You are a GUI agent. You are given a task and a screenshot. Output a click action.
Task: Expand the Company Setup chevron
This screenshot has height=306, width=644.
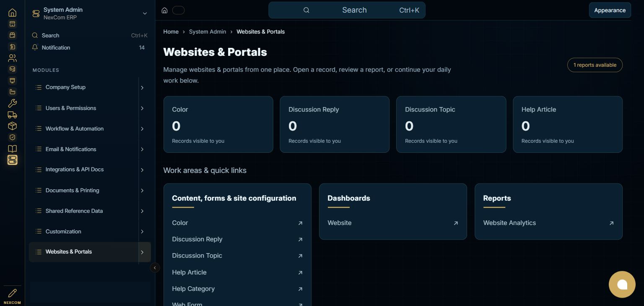click(x=142, y=88)
